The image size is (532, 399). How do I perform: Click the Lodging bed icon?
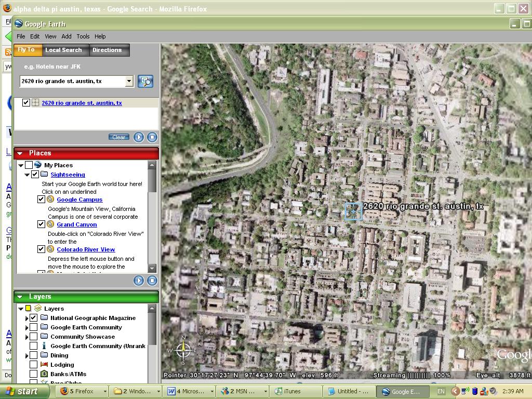[44, 364]
